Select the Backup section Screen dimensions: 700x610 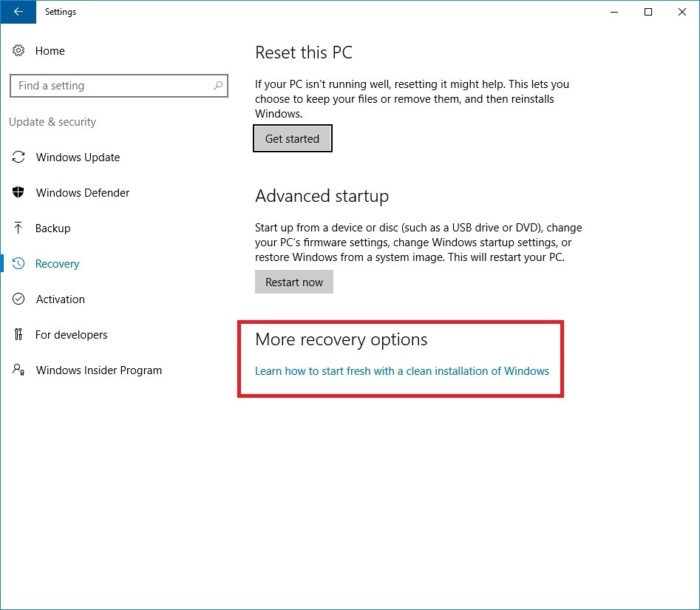point(53,228)
